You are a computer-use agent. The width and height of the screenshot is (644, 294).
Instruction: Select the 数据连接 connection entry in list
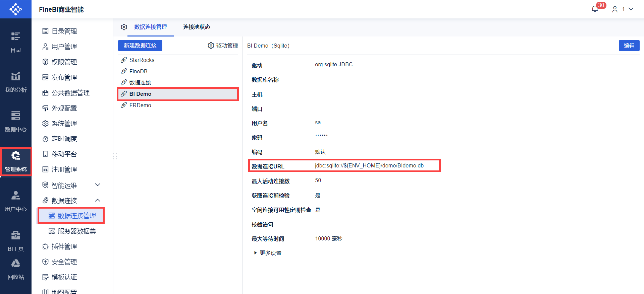[178, 82]
